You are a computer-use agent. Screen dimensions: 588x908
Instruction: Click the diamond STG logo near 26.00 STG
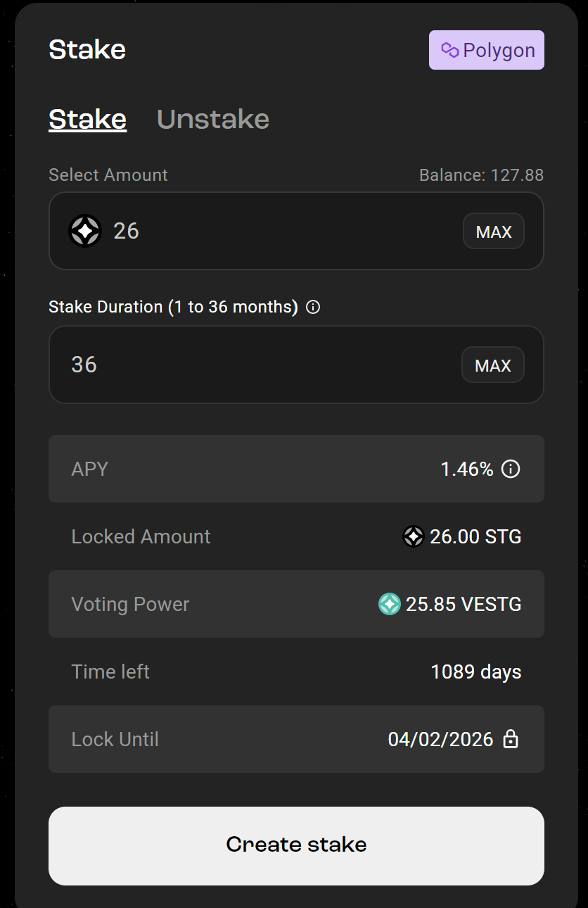[413, 536]
